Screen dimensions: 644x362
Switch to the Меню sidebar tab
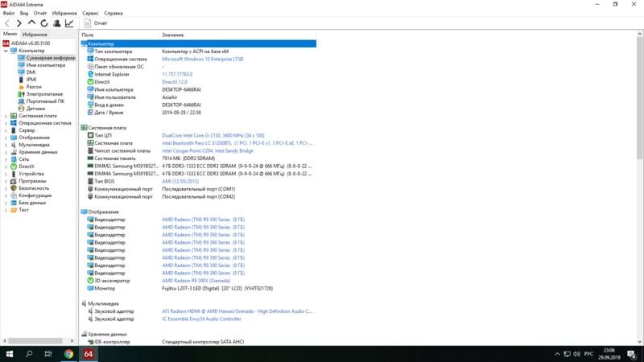point(10,34)
